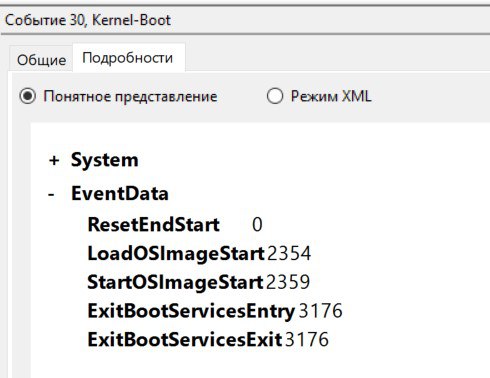This screenshot has height=378, width=490.
Task: Click the ExitBootServicesEntry value 3176
Action: [320, 311]
